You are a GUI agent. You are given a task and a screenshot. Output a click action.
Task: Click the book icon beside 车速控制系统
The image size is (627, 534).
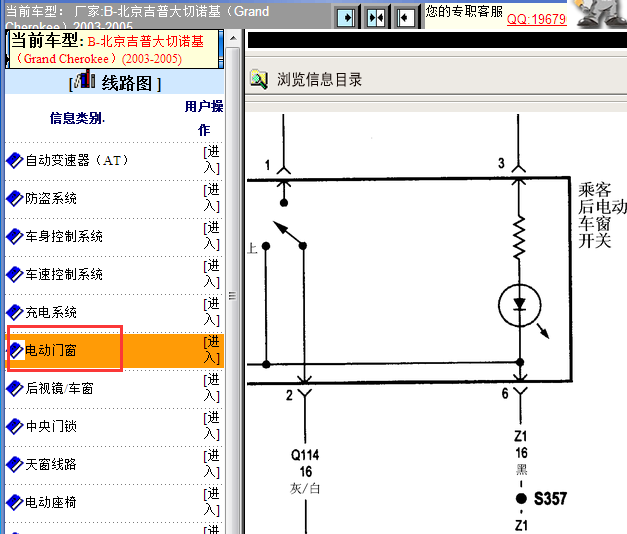coord(14,274)
